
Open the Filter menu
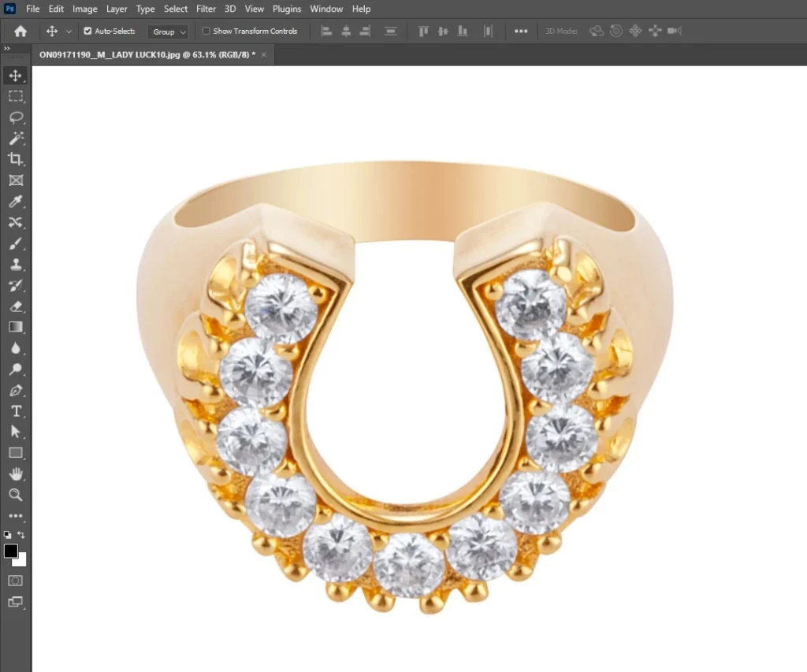(206, 9)
